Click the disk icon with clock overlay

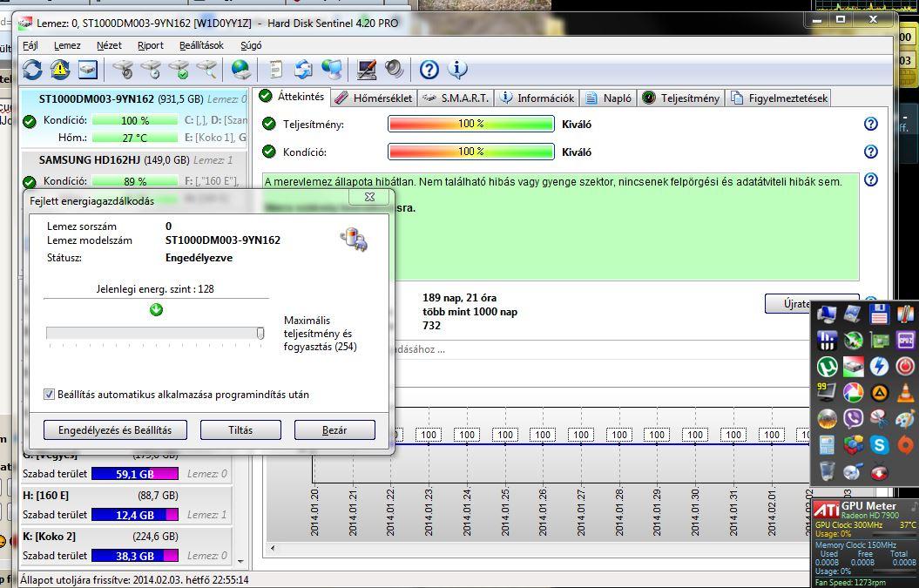pos(152,70)
